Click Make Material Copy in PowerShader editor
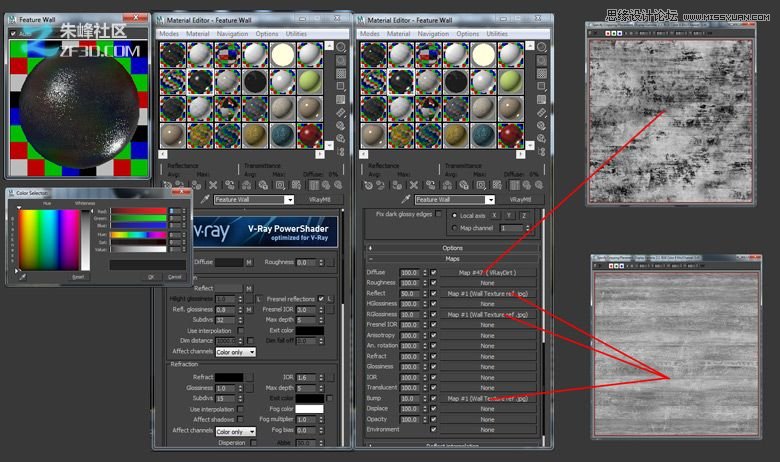Image resolution: width=780 pixels, height=462 pixels. (229, 185)
